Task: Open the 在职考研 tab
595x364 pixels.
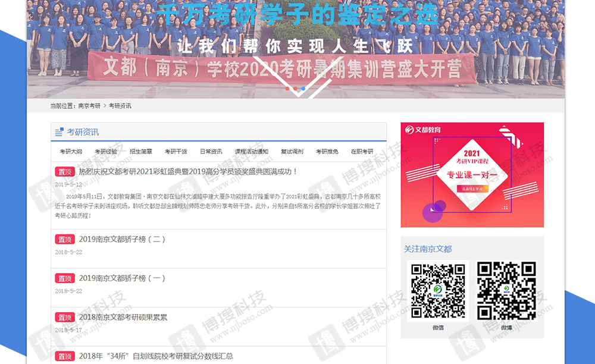Action: point(362,152)
